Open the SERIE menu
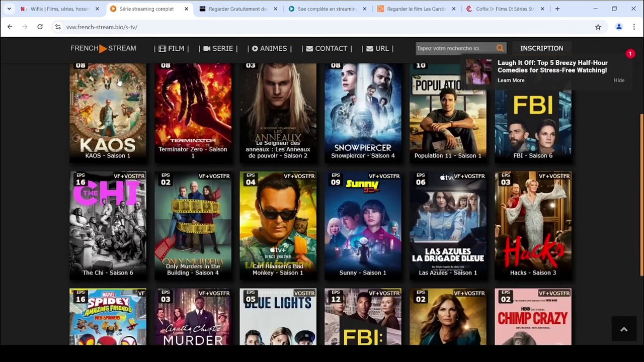644x362 pixels. 218,48
